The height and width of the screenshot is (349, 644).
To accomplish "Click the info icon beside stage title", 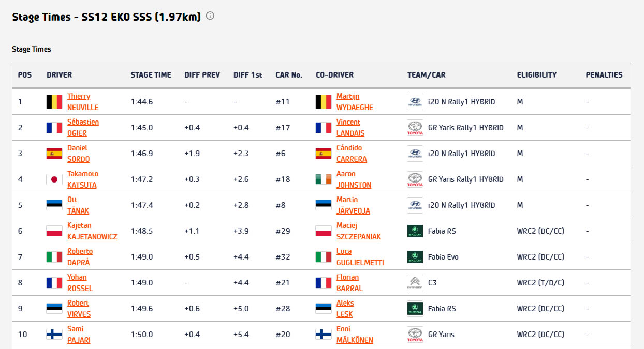I will (210, 16).
